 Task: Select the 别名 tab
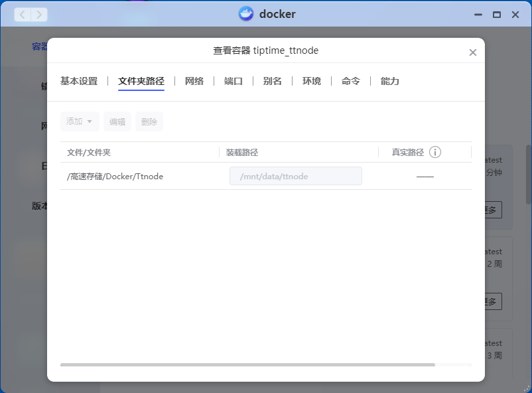coord(273,81)
